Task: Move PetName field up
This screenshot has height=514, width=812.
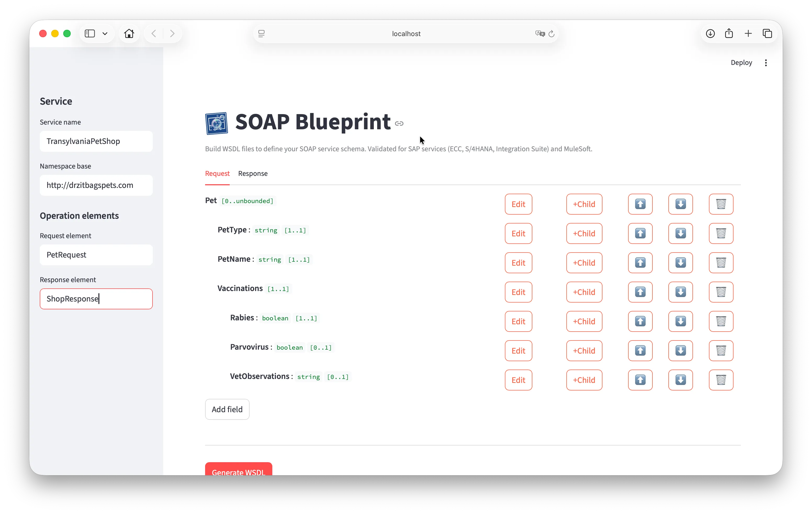Action: (640, 263)
